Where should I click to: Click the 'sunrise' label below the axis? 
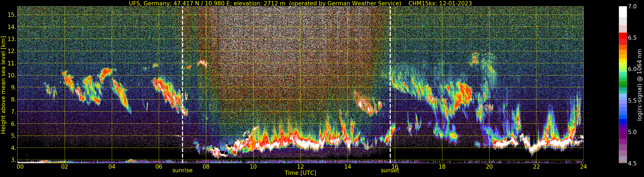[x=182, y=171]
